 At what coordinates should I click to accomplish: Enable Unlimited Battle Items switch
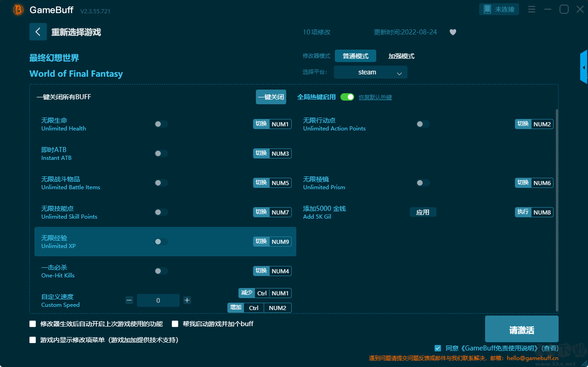(161, 183)
